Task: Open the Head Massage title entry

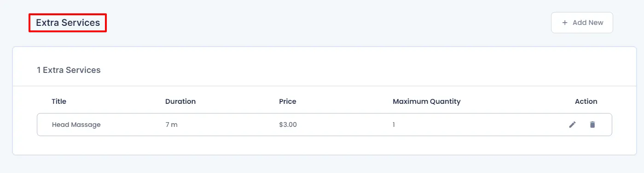Action: click(x=76, y=125)
